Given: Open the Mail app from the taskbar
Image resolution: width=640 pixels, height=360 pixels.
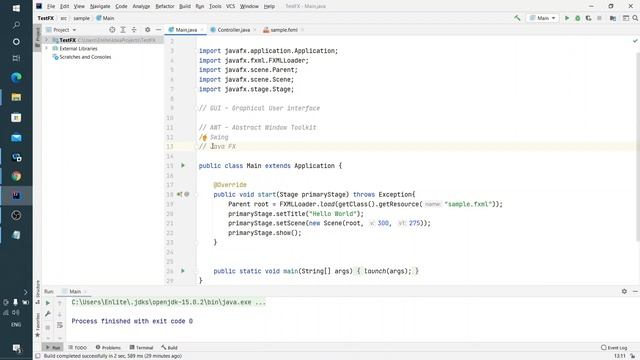Looking at the screenshot, I should click(16, 138).
